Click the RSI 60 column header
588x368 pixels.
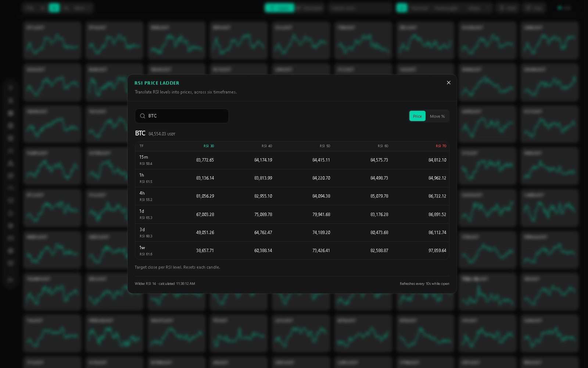[x=383, y=146]
